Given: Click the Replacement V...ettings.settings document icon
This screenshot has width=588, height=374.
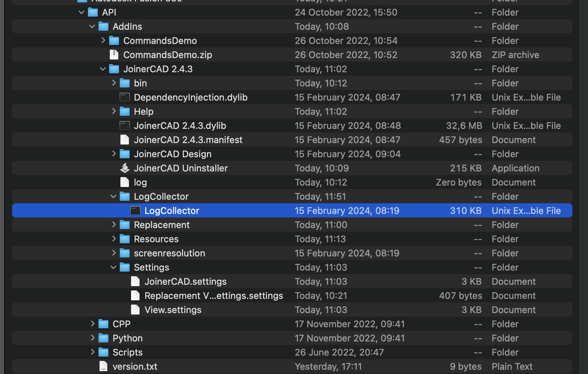Looking at the screenshot, I should tap(135, 295).
